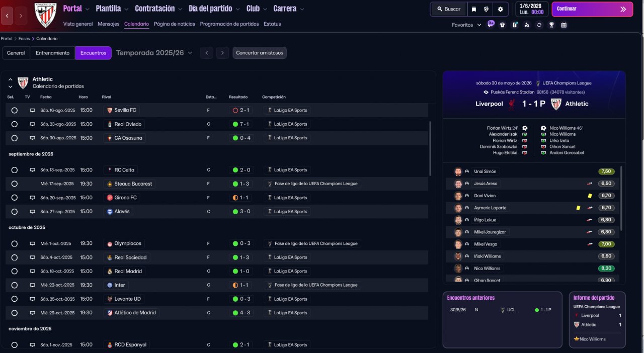Click the Atlético de Madrid club badge
This screenshot has width=644, height=353.
(110, 313)
